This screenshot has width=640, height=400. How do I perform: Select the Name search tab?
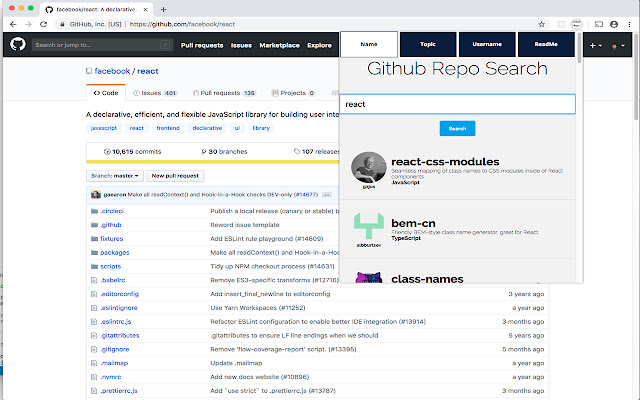[x=369, y=44]
